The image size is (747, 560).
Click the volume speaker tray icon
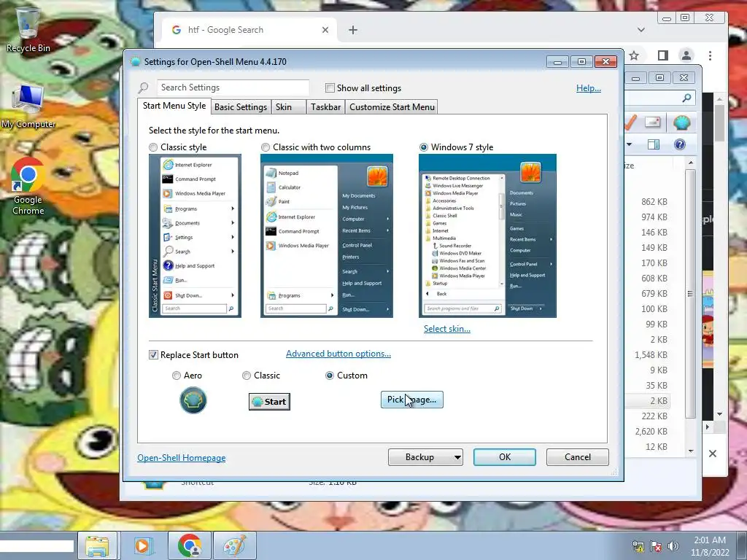click(673, 546)
